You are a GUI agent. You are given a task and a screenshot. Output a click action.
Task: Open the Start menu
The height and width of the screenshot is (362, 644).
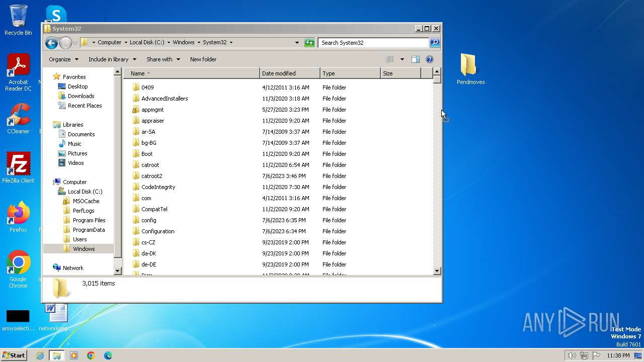point(14,355)
